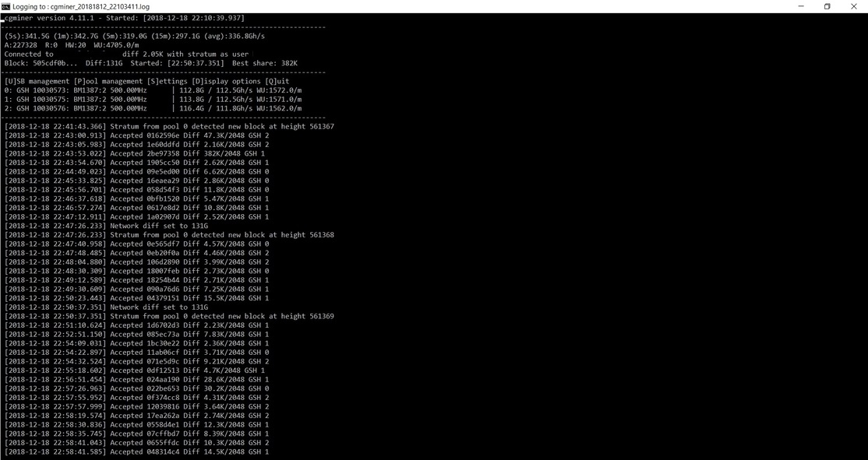Click log line 'Accepted 2be97358 Diff 382K/2048'

click(135, 153)
